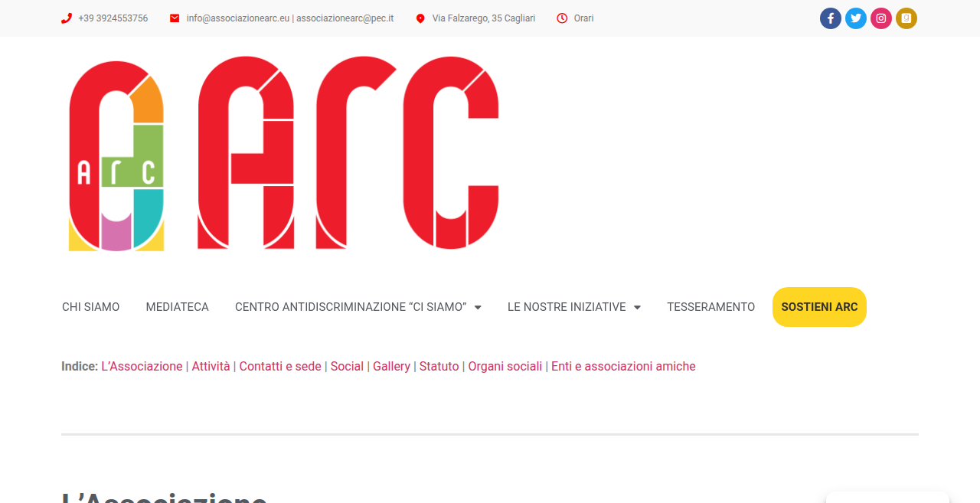The image size is (980, 503).
Task: Jump to Social index link
Action: tap(347, 367)
